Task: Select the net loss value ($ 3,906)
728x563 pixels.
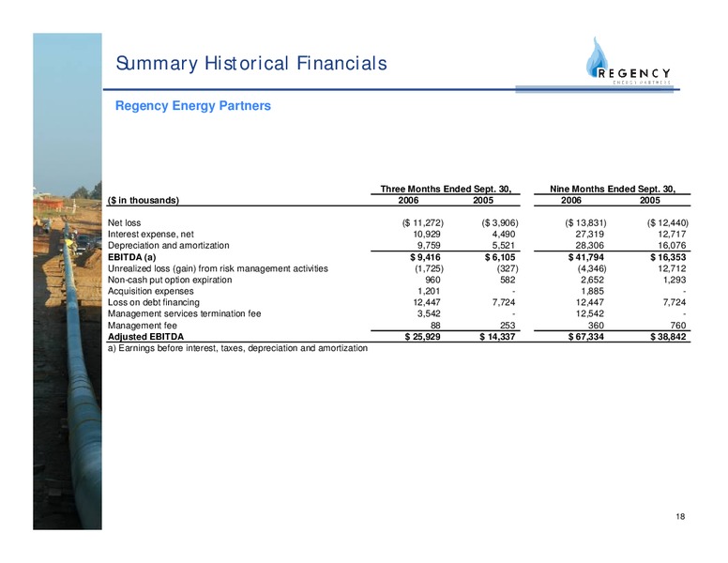Action: [x=500, y=223]
